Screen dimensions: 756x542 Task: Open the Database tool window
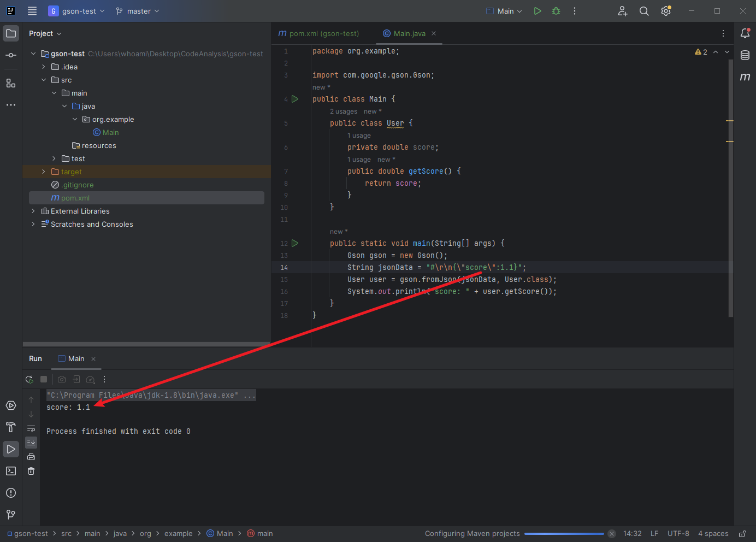click(x=745, y=55)
